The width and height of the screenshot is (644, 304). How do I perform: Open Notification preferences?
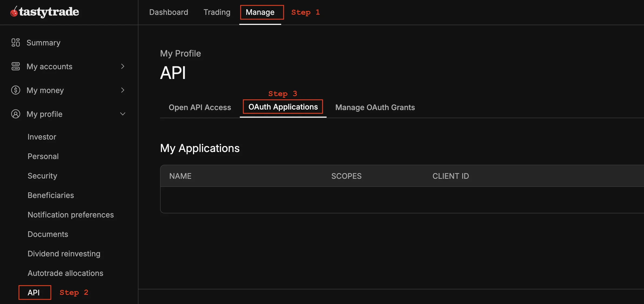click(x=71, y=214)
